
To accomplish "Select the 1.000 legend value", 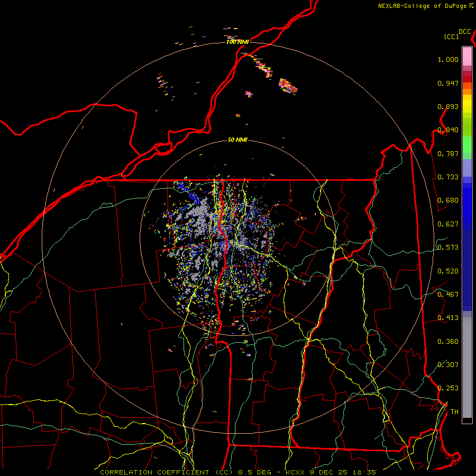I will coord(448,59).
